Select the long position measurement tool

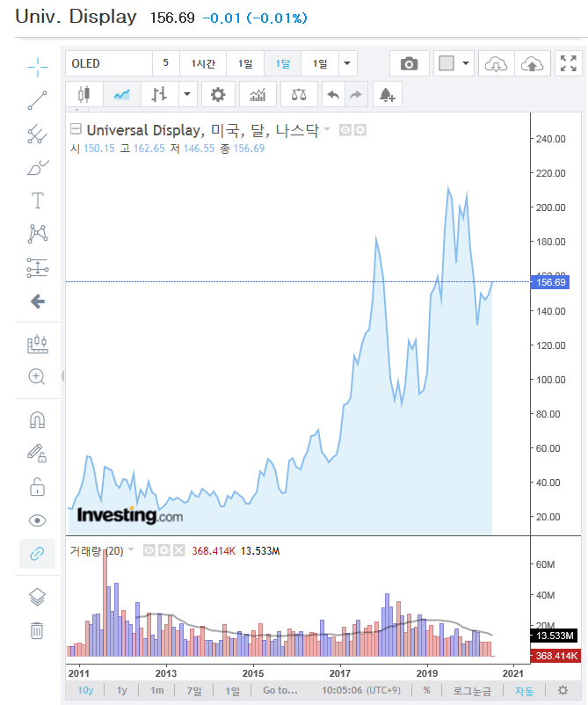(x=37, y=267)
